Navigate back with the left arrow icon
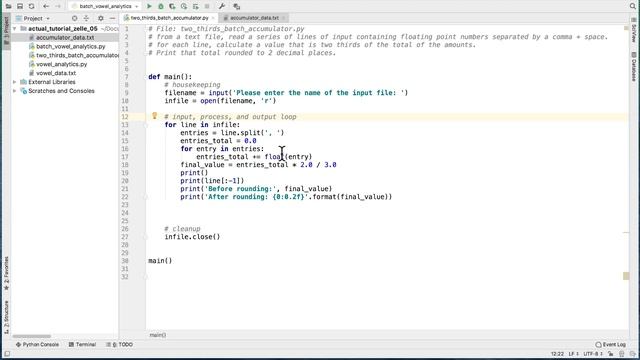Screen dimensions: 640x360 46,6
